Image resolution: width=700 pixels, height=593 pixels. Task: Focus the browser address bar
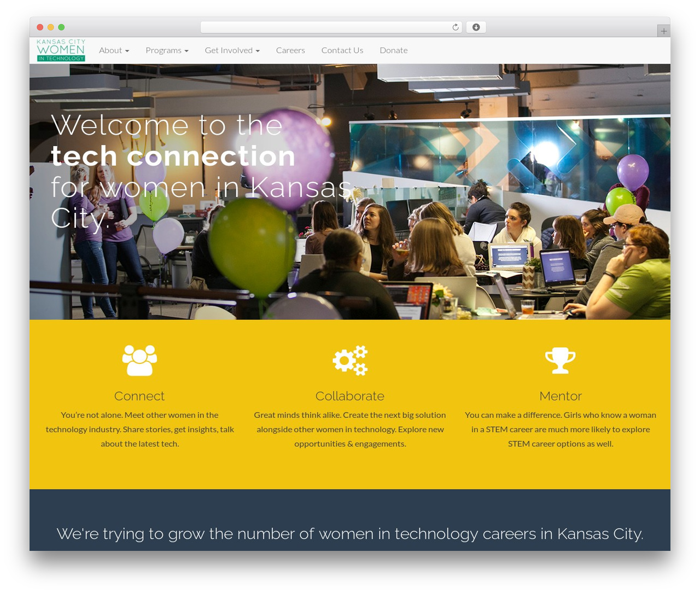(x=331, y=27)
